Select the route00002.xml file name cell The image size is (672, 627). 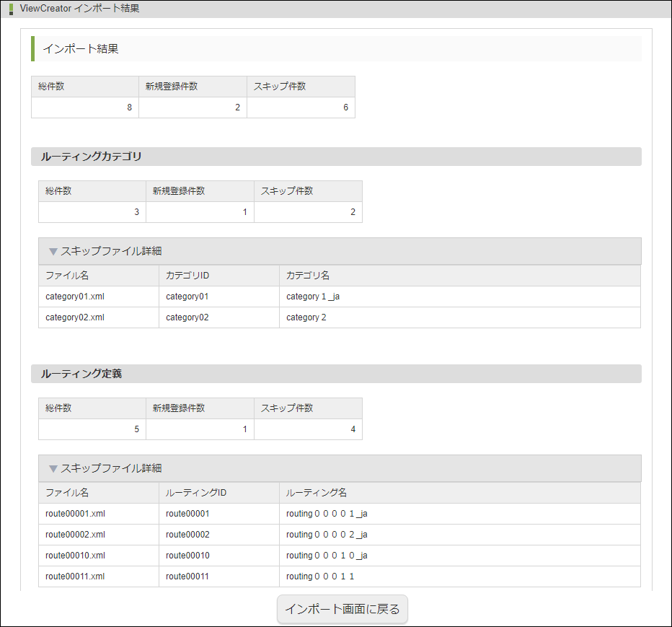99,535
